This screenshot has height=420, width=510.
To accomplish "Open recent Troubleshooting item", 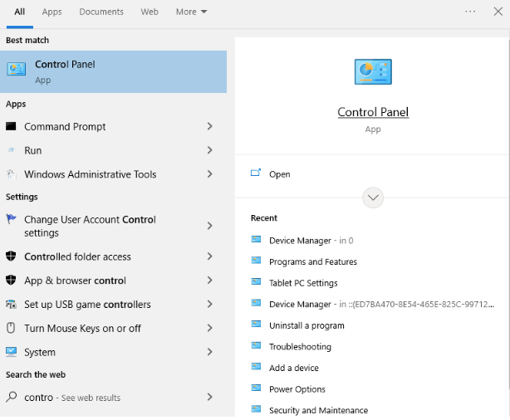I will pos(300,347).
